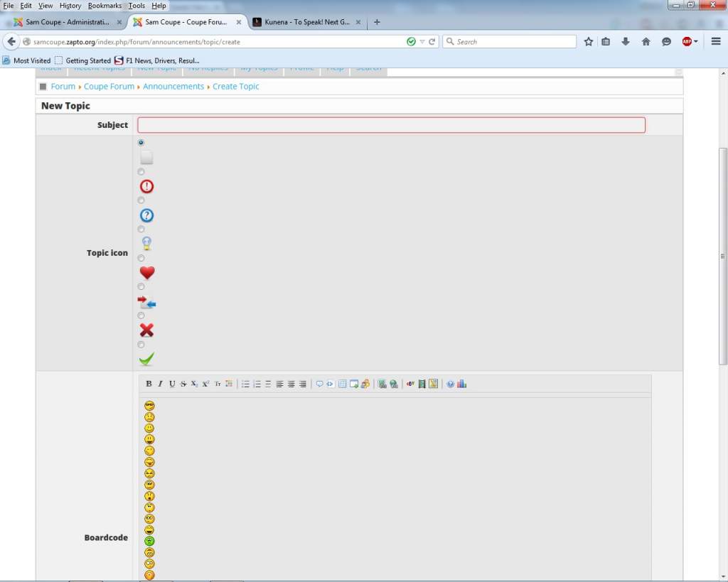Viewport: 728px width, 582px height.
Task: Open the Bookmarks menu
Action: click(105, 5)
